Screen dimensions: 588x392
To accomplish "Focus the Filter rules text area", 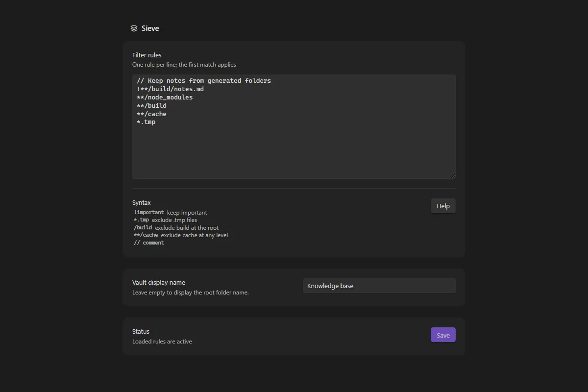I will pos(294,126).
